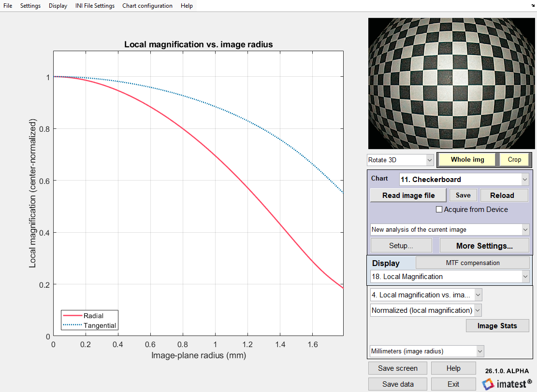Open the New analysis of current image dropdown
The width and height of the screenshot is (537, 392).
pos(450,229)
